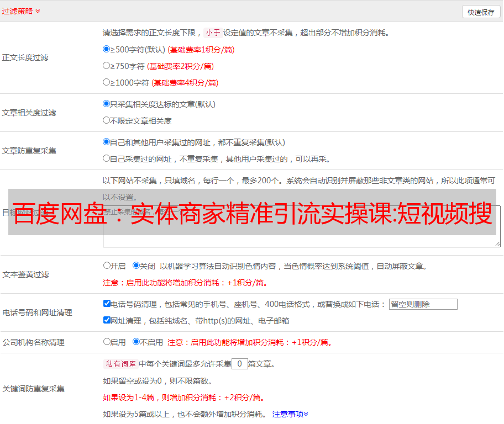Select ≥750字符 length option

pos(107,66)
